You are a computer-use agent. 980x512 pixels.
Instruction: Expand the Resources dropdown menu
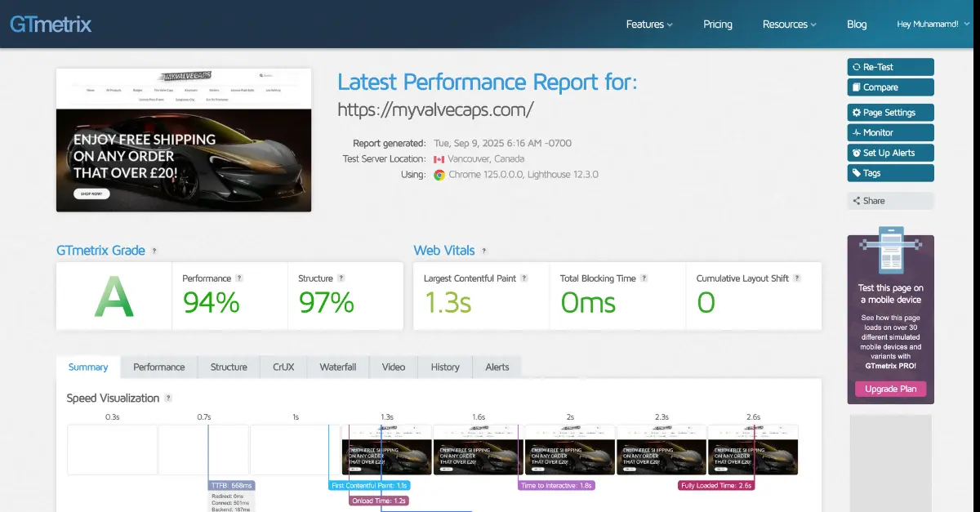[x=789, y=24]
